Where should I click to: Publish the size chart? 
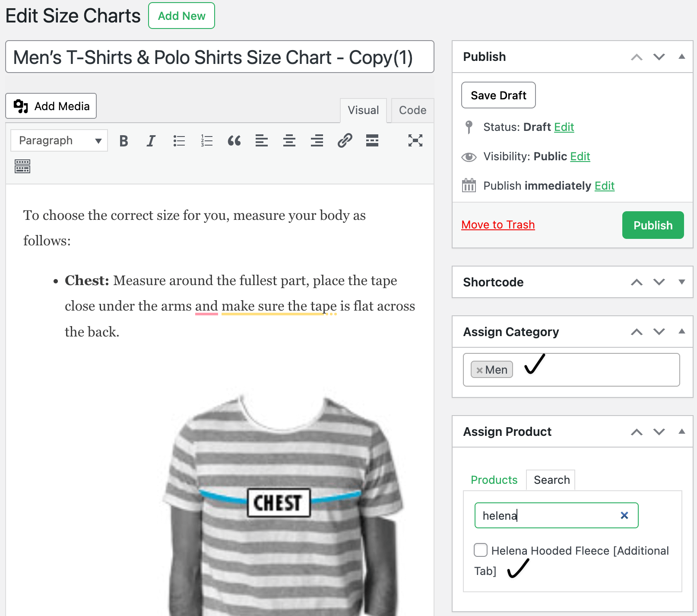point(653,225)
